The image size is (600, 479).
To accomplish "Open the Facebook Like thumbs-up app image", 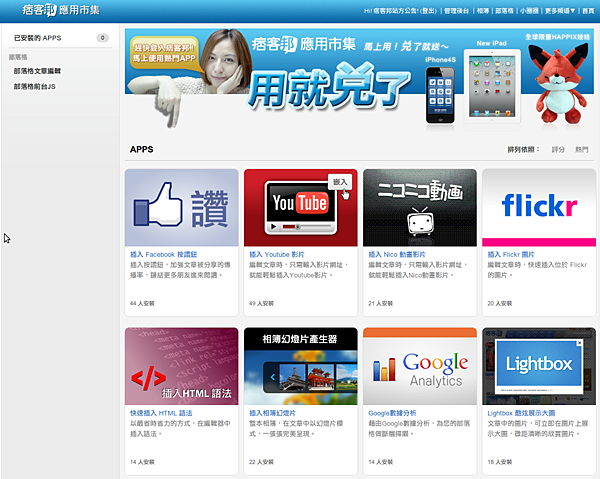I will (x=181, y=208).
